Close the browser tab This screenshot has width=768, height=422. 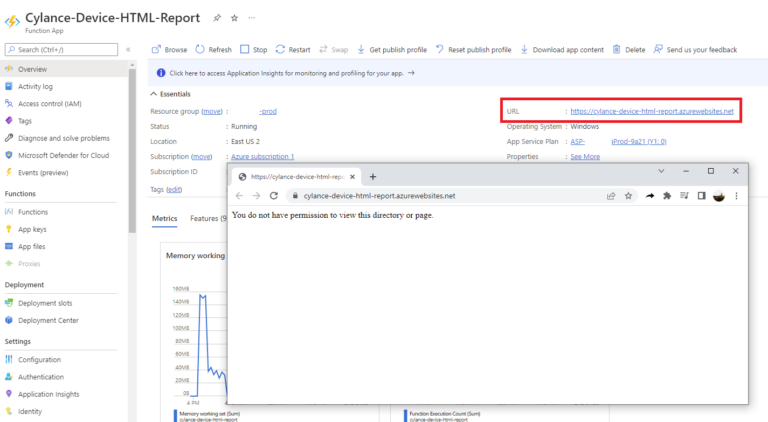352,177
